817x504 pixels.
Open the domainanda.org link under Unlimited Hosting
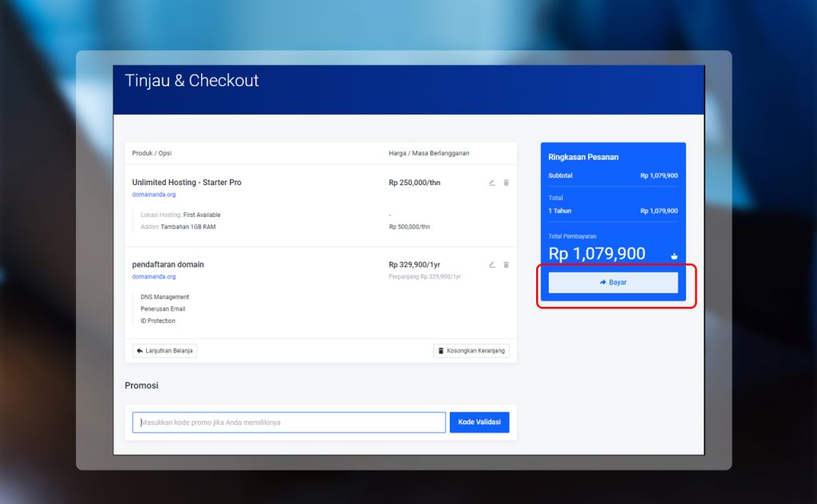pyautogui.click(x=154, y=195)
